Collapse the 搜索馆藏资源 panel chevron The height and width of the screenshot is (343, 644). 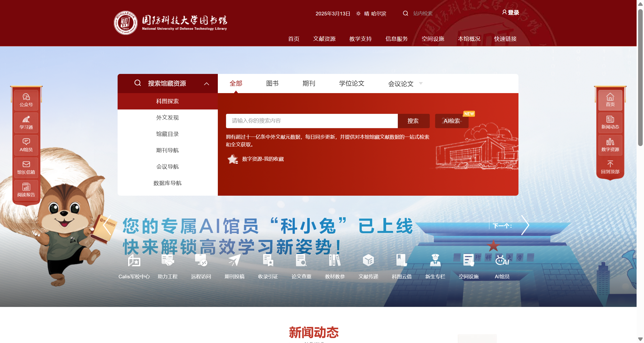[207, 84]
